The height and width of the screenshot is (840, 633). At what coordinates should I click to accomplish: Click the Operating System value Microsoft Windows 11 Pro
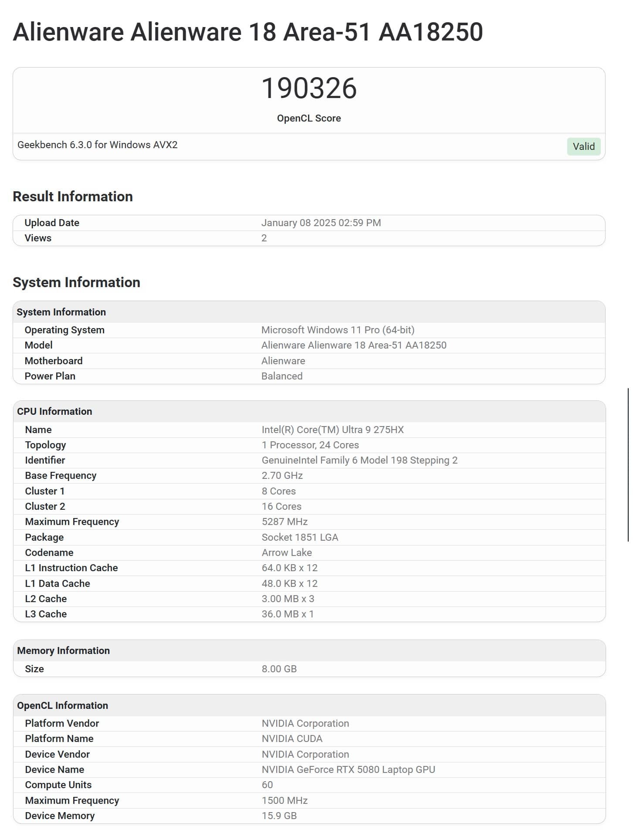[338, 330]
